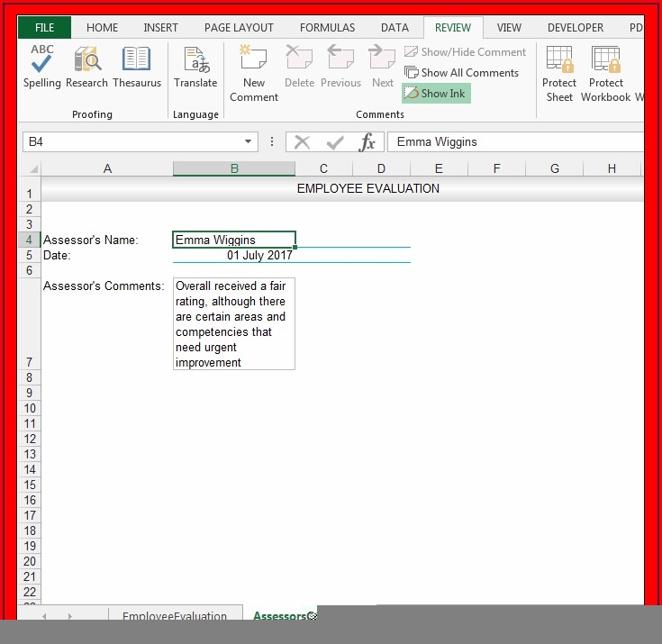Open the PAGE LAYOUT tab
The width and height of the screenshot is (662, 644).
(239, 28)
